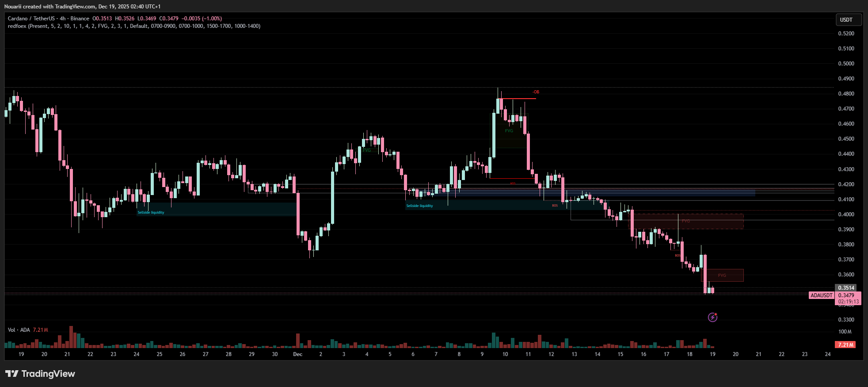Viewport: 868px width, 387px height.
Task: Click the 10 date label on time axis
Action: tap(505, 354)
